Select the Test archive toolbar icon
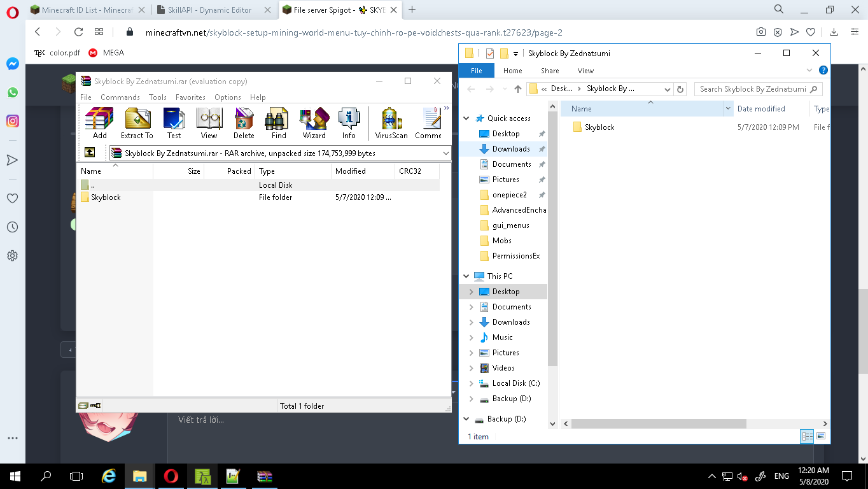Screen dimensions: 868x489 174,123
